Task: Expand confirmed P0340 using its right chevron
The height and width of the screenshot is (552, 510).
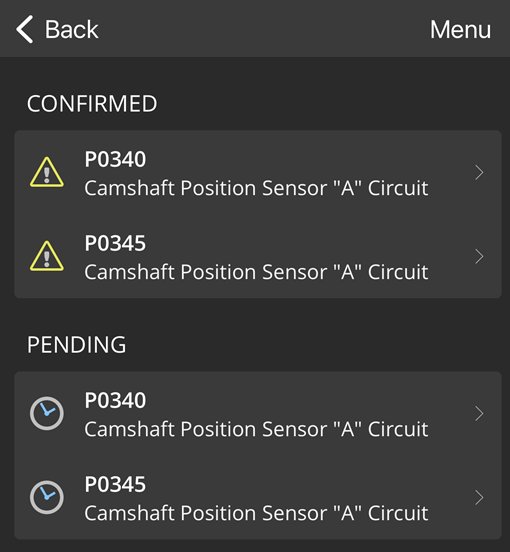Action: [x=479, y=172]
